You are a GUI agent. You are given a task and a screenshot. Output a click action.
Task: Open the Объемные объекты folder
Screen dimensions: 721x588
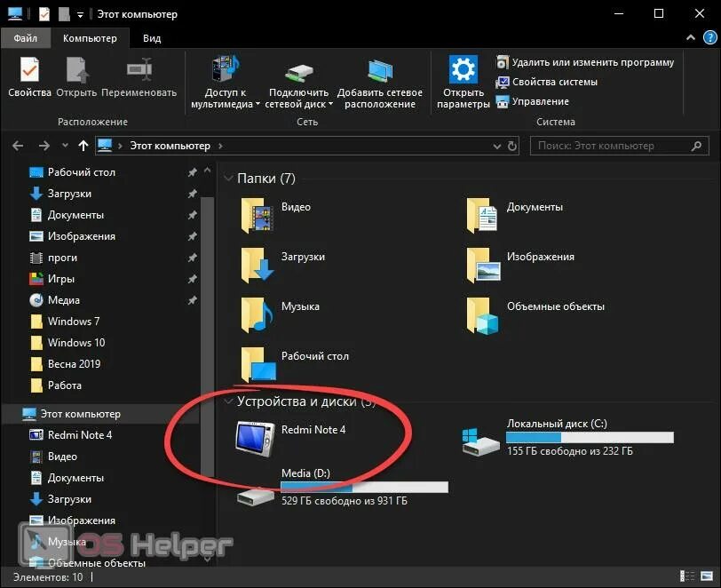pyautogui.click(x=483, y=316)
